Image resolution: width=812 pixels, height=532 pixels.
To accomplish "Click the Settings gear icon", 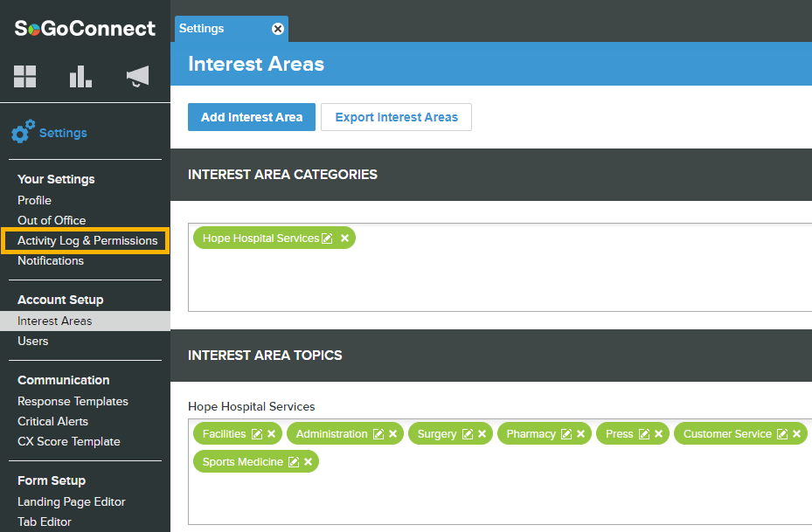I will pos(24,133).
